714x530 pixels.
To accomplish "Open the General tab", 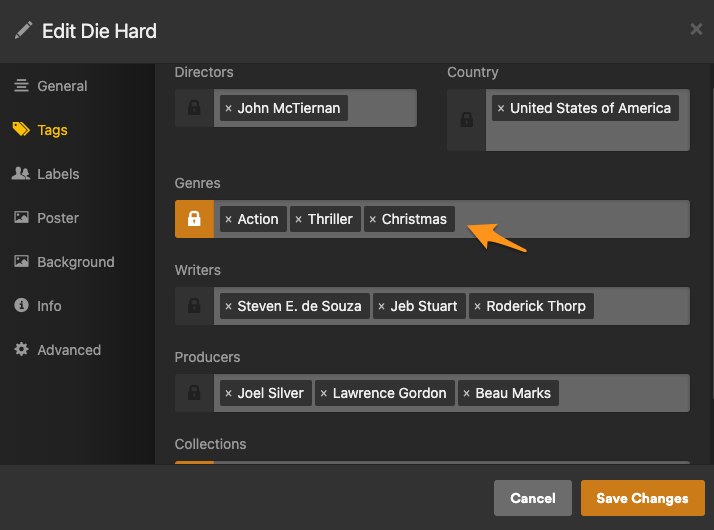I will [x=62, y=86].
